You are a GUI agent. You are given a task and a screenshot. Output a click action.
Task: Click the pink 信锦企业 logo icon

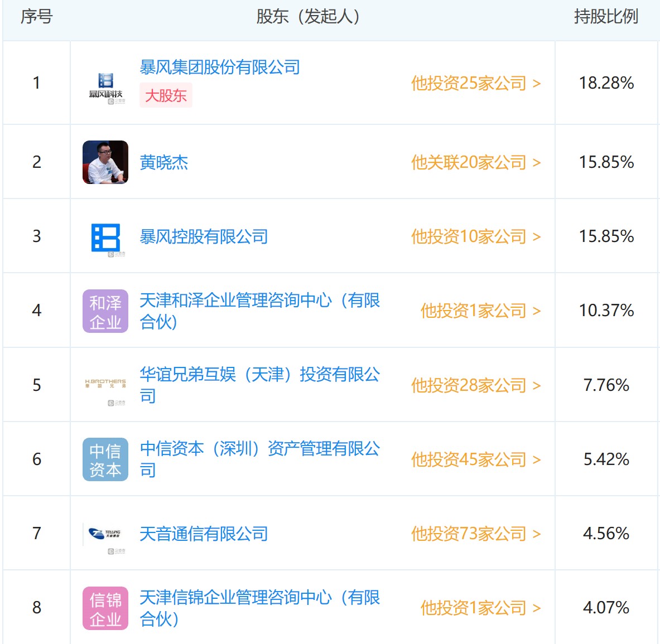(105, 608)
